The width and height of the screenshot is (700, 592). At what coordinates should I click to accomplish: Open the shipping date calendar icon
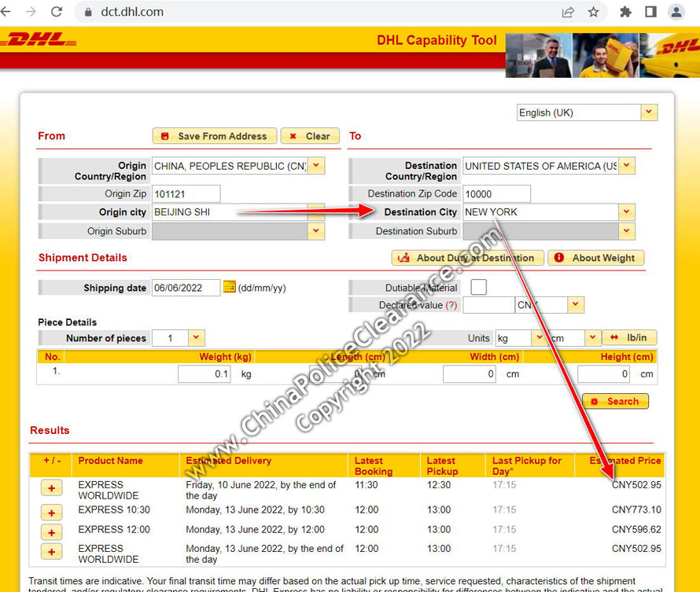(x=229, y=287)
